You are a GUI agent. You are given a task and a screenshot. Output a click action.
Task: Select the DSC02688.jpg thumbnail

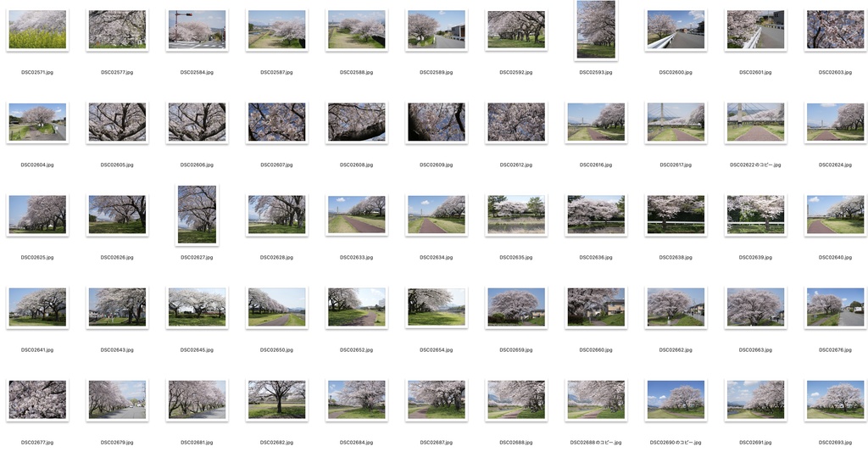(x=516, y=399)
